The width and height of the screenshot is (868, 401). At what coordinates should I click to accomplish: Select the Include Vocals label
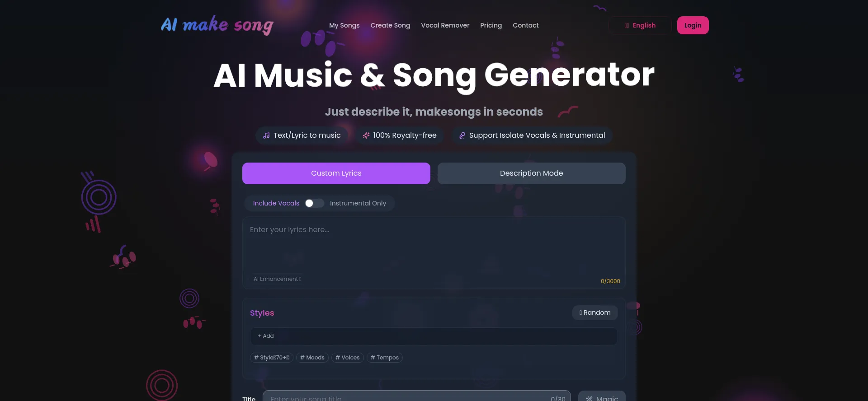(x=276, y=203)
